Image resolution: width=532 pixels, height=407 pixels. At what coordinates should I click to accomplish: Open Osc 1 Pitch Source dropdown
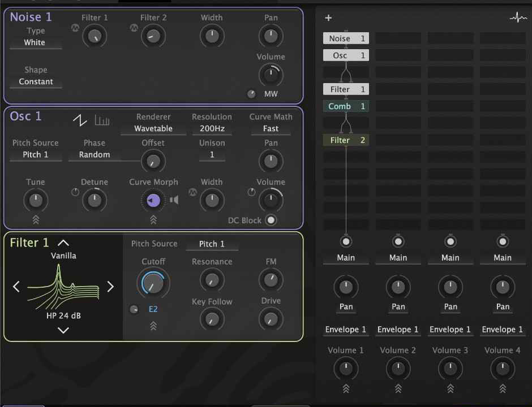(36, 155)
